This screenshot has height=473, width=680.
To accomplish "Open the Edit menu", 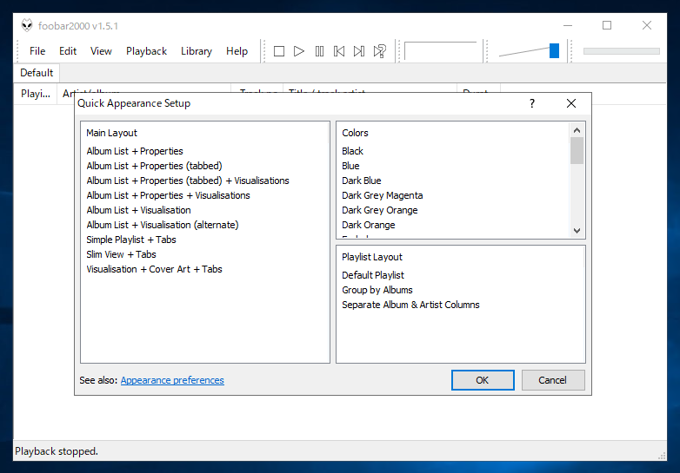I will click(x=68, y=51).
